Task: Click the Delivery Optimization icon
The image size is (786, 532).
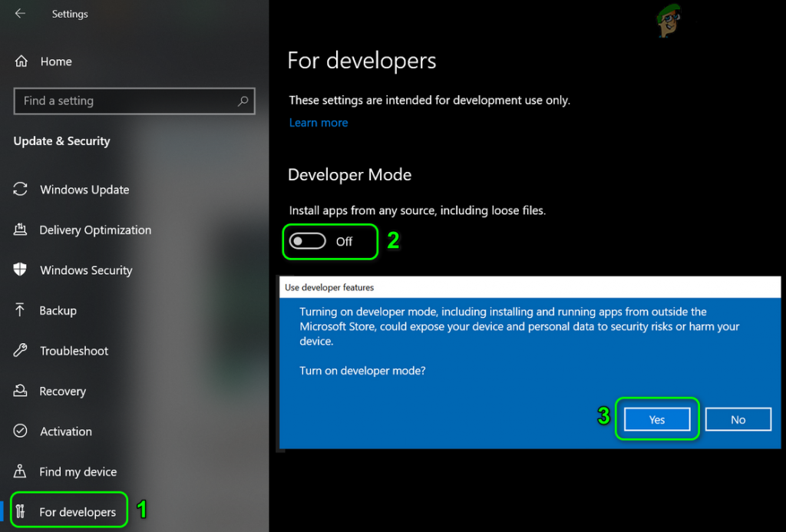Action: (20, 230)
